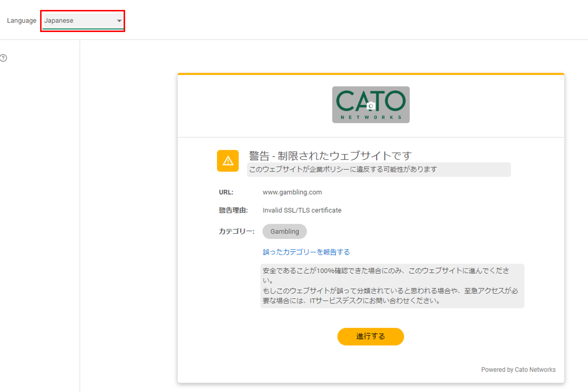The width and height of the screenshot is (588, 392).
Task: Click the 警告理由: label
Action: pyautogui.click(x=233, y=210)
